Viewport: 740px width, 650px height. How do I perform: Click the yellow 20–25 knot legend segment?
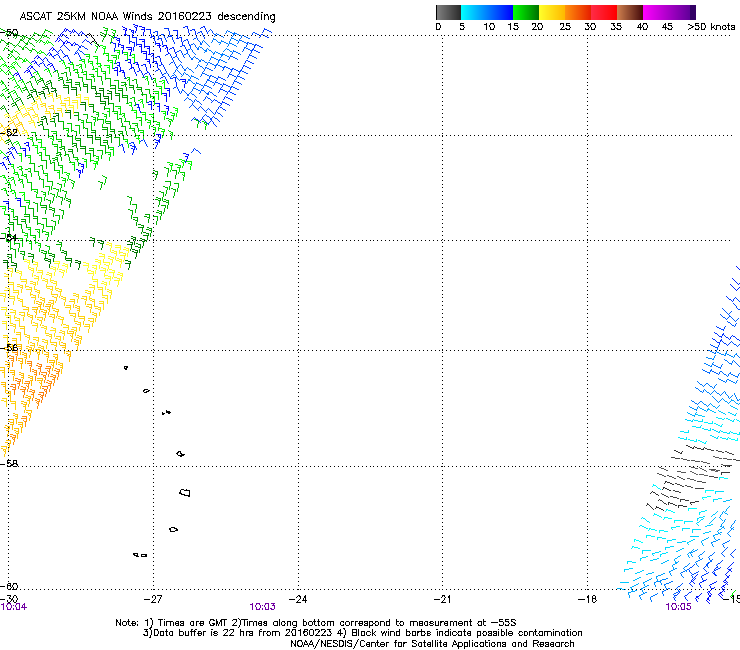pos(552,12)
